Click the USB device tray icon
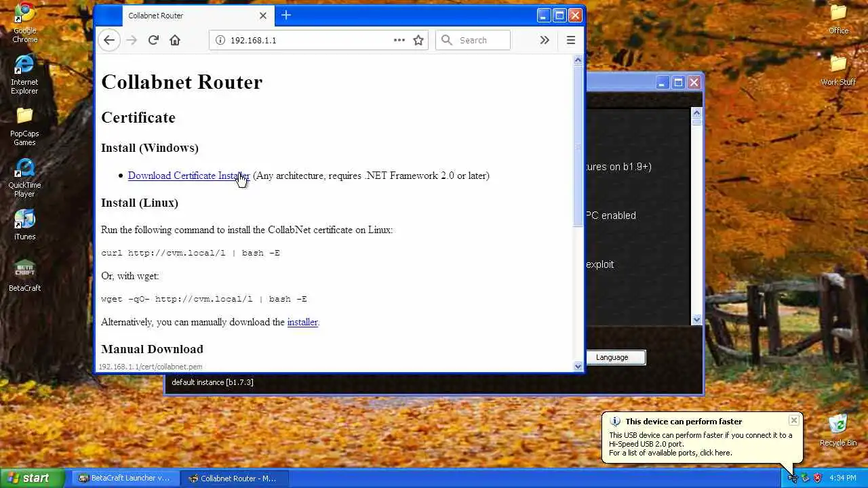 coord(792,478)
